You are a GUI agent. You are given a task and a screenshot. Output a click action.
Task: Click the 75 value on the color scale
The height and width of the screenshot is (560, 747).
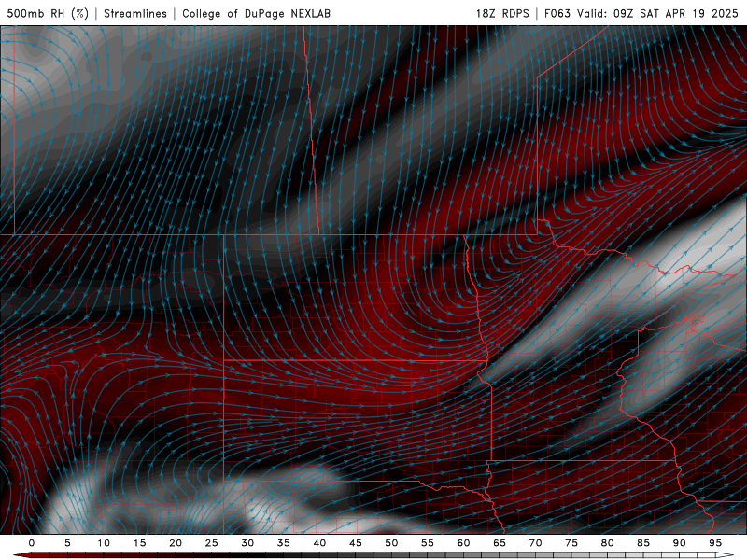pyautogui.click(x=571, y=543)
